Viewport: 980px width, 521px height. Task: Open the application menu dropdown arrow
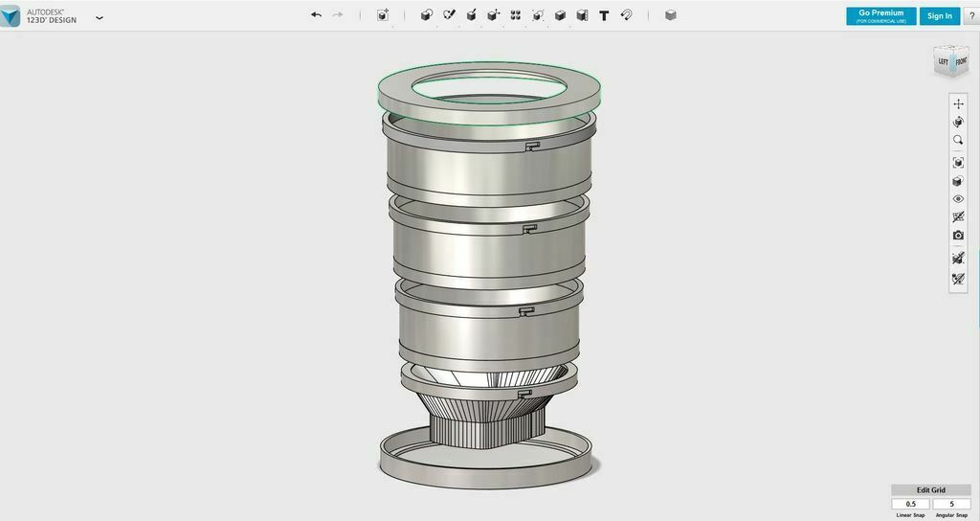(x=100, y=17)
